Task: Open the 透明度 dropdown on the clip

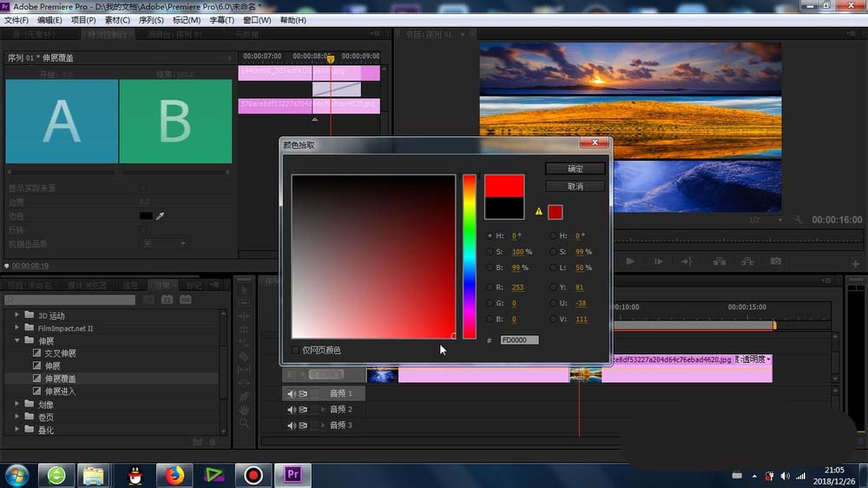Action: [x=753, y=359]
